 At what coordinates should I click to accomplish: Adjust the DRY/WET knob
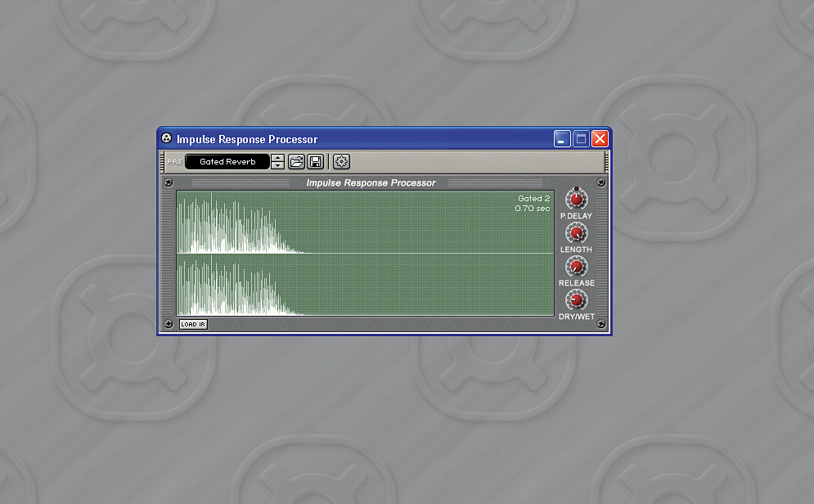[576, 300]
